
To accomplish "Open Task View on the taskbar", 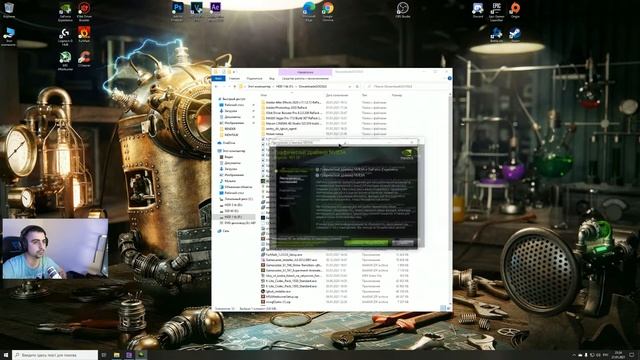I will pos(104,355).
